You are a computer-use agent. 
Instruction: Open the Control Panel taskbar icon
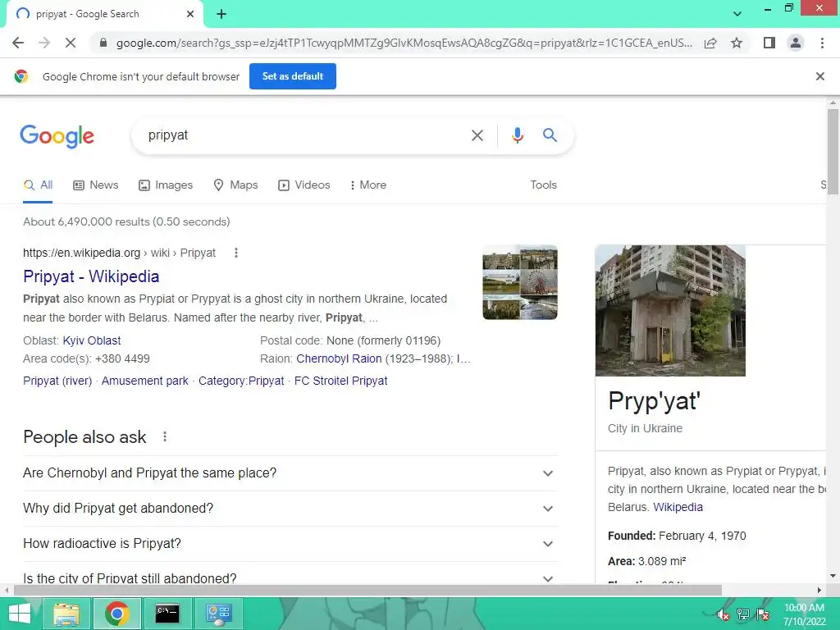click(218, 614)
